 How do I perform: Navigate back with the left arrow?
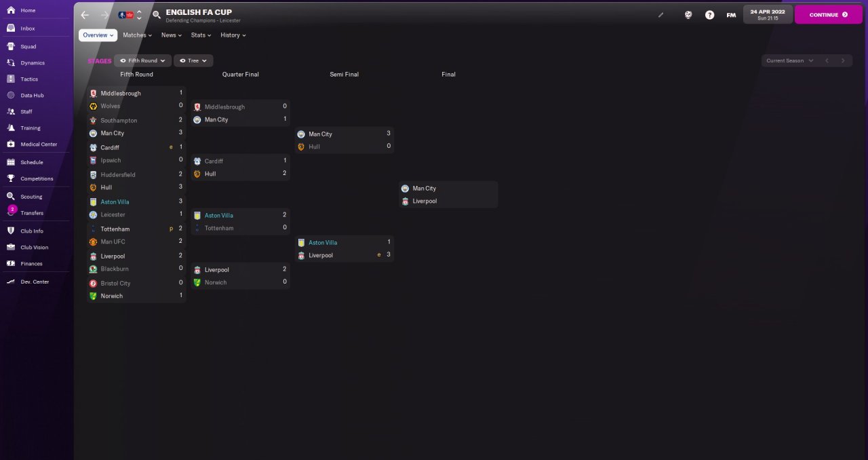click(85, 14)
